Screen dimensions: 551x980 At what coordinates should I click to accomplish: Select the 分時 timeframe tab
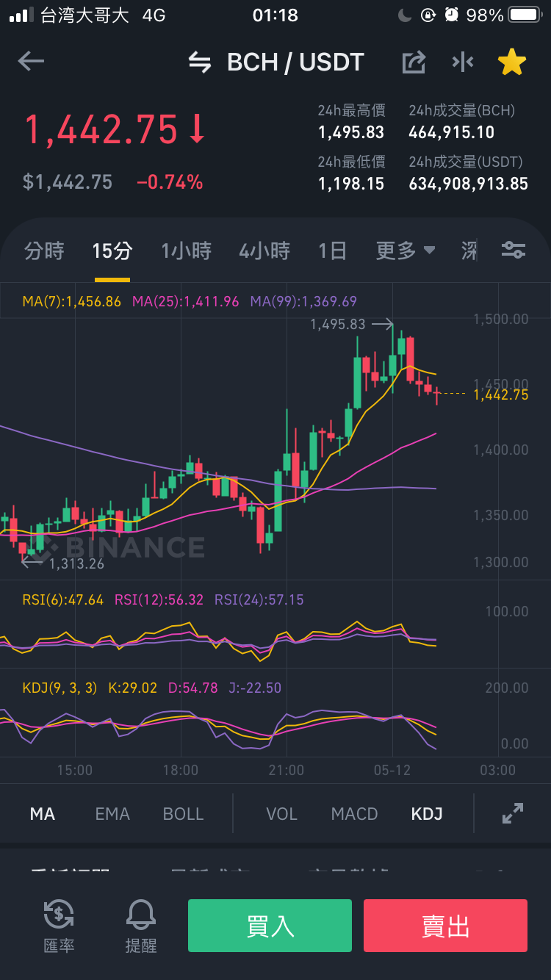pyautogui.click(x=44, y=251)
